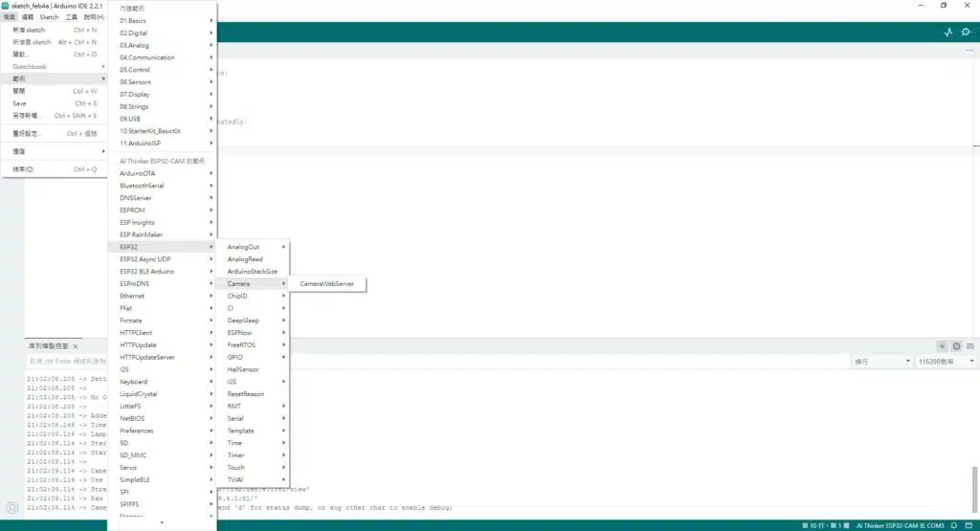This screenshot has width=980, height=531.
Task: Click the account icon at bottom left
Action: 11,508
